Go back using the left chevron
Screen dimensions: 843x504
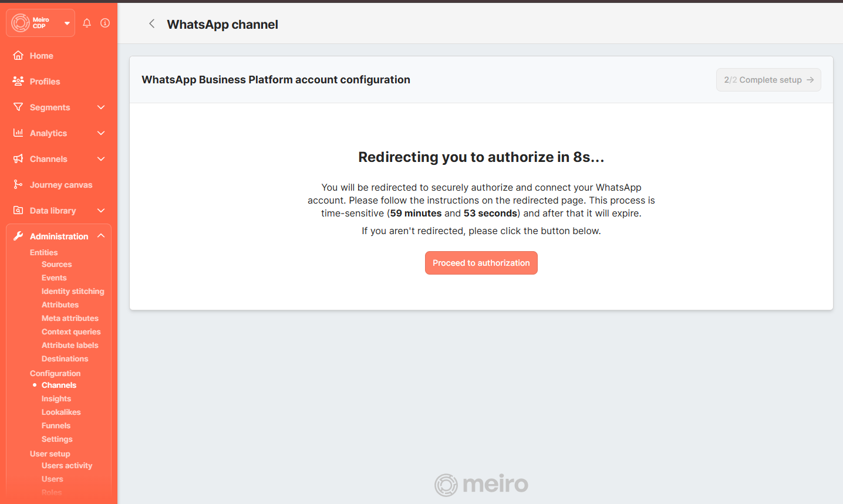[151, 23]
